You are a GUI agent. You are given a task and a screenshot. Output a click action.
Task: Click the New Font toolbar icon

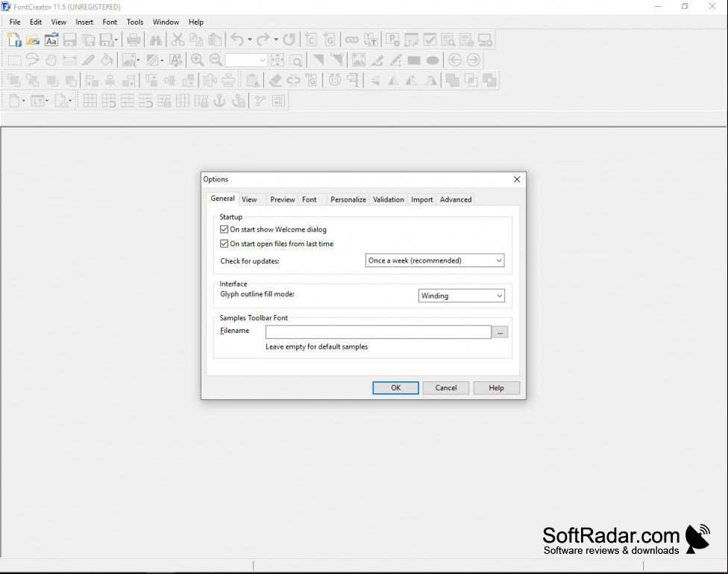pos(14,40)
